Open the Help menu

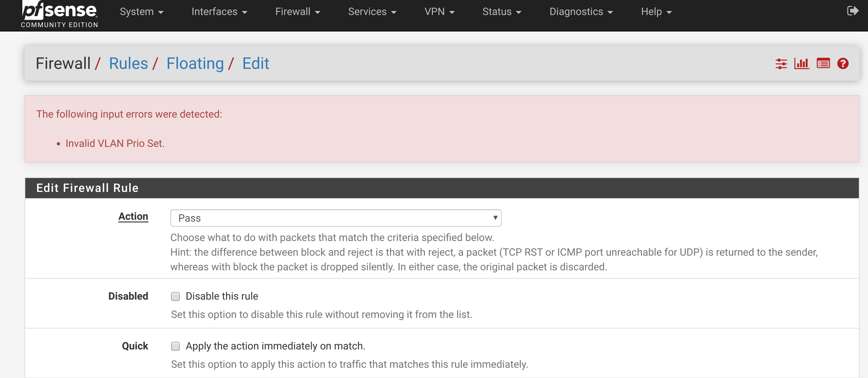pos(656,12)
